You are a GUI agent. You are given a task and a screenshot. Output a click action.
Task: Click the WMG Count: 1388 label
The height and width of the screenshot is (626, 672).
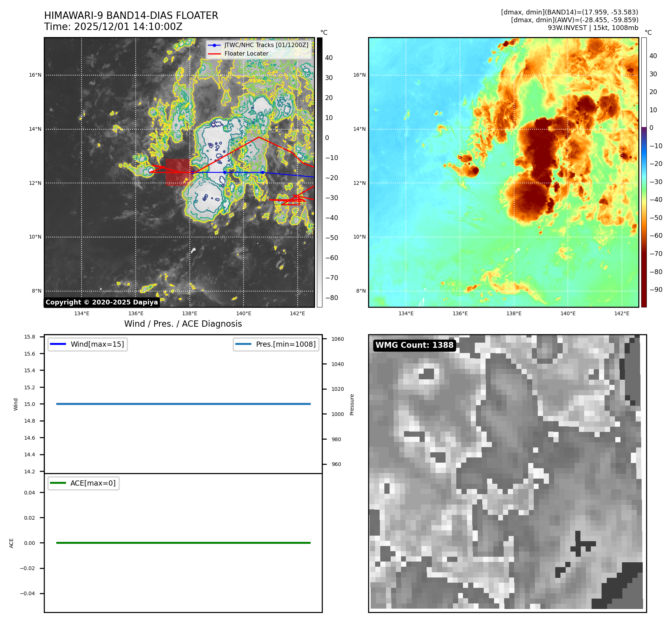414,345
